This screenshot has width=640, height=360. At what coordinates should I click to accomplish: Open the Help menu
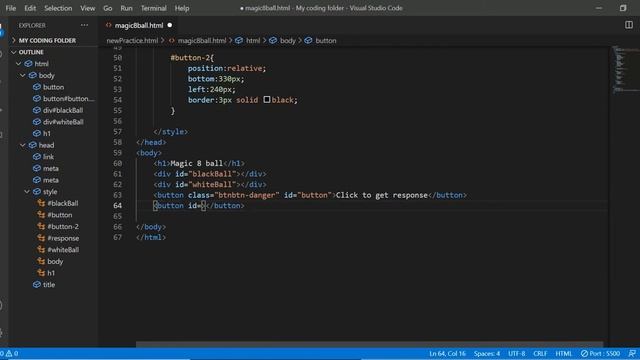(x=182, y=8)
